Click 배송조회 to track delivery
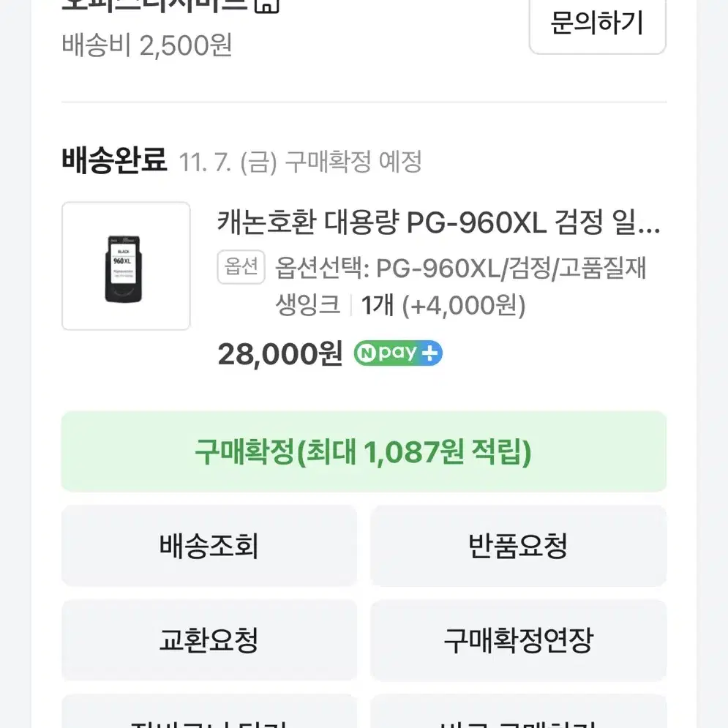Screen dimensions: 728x728 point(209,547)
